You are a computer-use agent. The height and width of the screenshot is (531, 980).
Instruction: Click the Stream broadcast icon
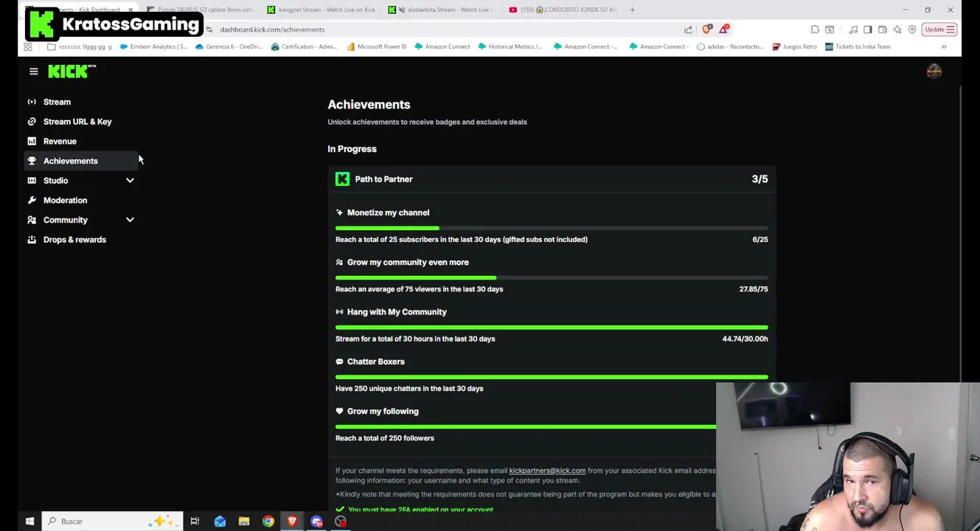[32, 102]
